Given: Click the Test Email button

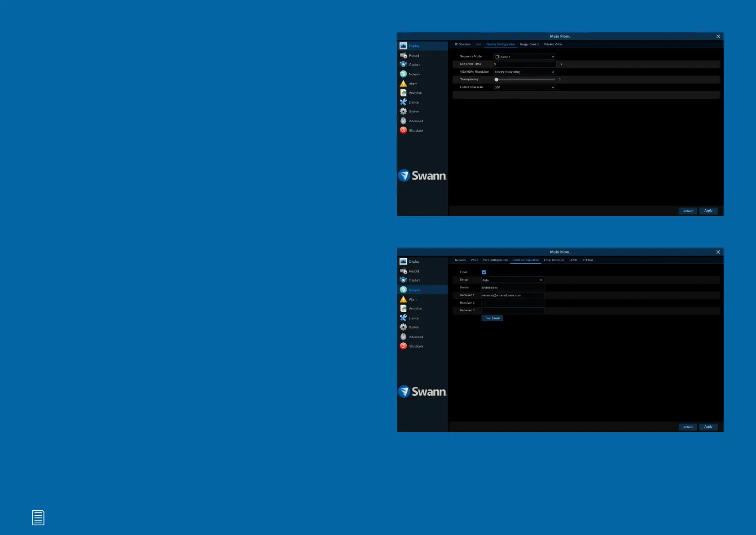Looking at the screenshot, I should pos(492,318).
